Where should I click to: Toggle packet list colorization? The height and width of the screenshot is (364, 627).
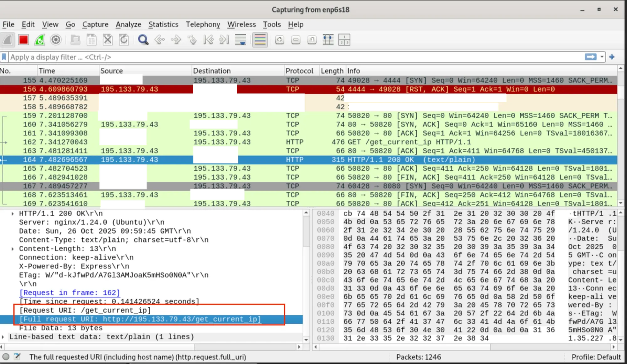click(260, 40)
